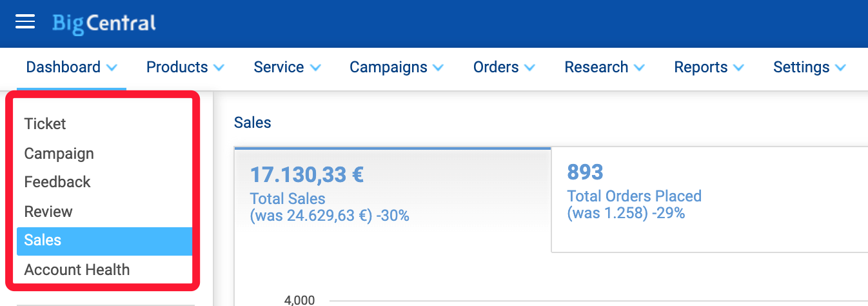Select Ticket in the sidebar
Viewport: 868px width, 306px height.
(x=104, y=124)
